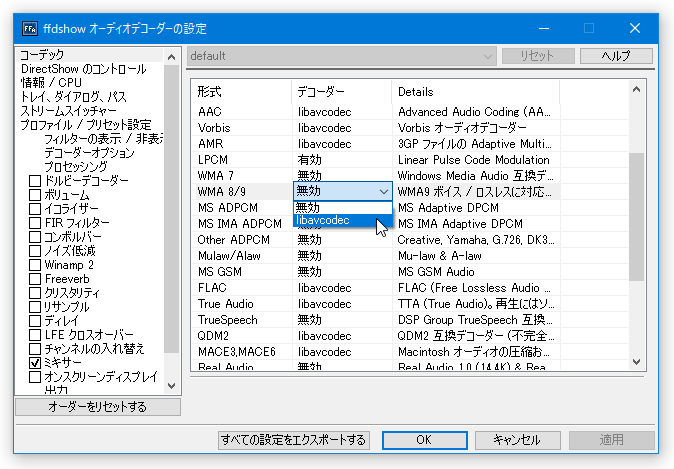Toggle the チャンネルの入れ替え checkbox
The image size is (674, 469).
(35, 349)
